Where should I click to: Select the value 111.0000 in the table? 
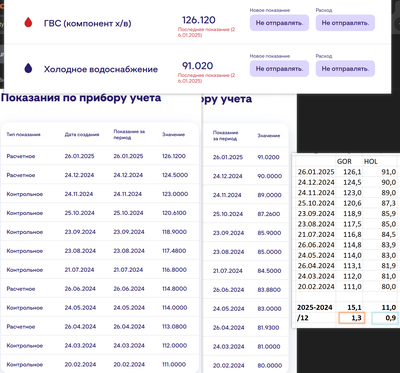coord(174,364)
